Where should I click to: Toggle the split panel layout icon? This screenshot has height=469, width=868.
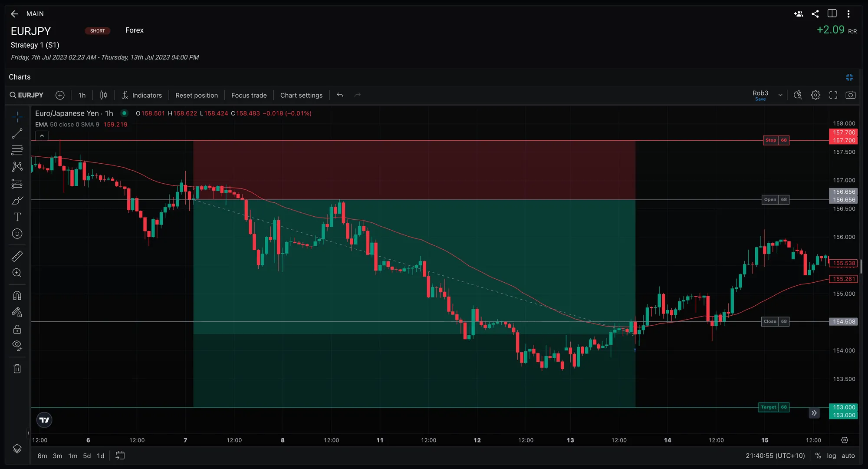(x=832, y=13)
